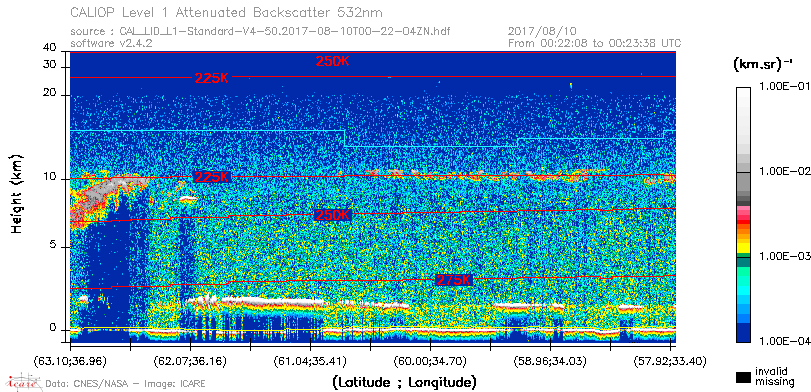Click the '225K' label on the upper isotherm line

tap(211, 78)
